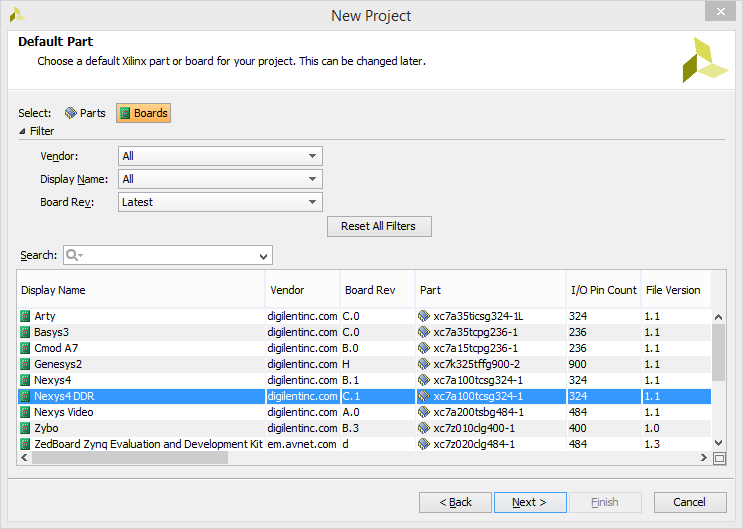This screenshot has height=529, width=743.
Task: Click the scroll down arrow of board list
Action: coord(718,443)
